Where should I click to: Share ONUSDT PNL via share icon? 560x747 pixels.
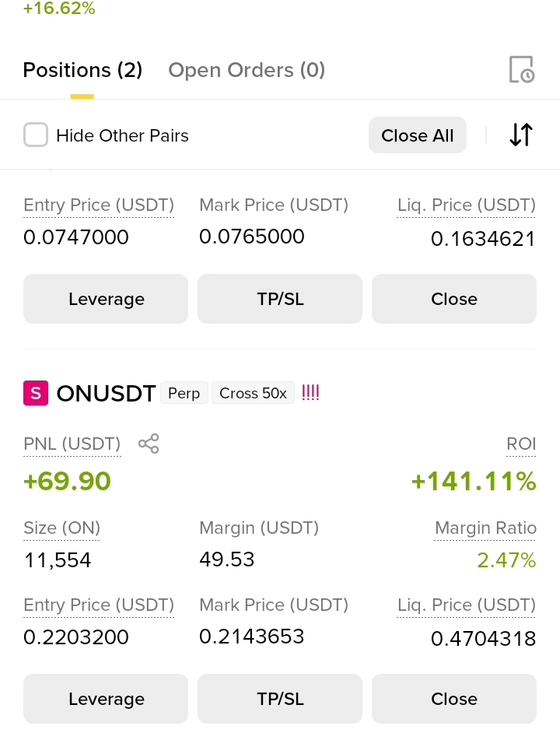[149, 444]
